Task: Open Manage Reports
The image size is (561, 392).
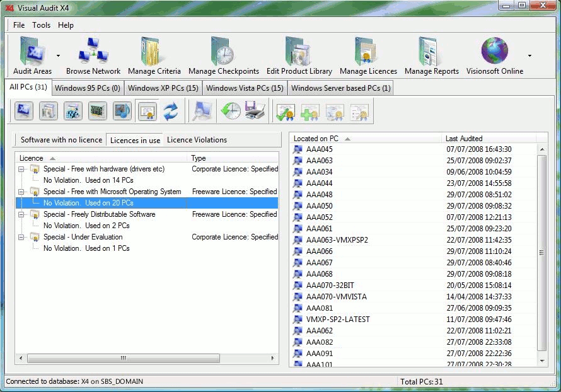Action: [432, 55]
